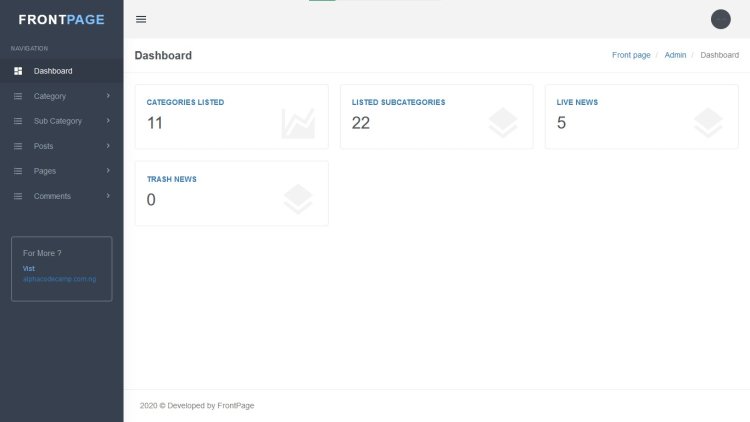This screenshot has width=750, height=422.
Task: Open the Pages sidebar item
Action: pos(62,171)
